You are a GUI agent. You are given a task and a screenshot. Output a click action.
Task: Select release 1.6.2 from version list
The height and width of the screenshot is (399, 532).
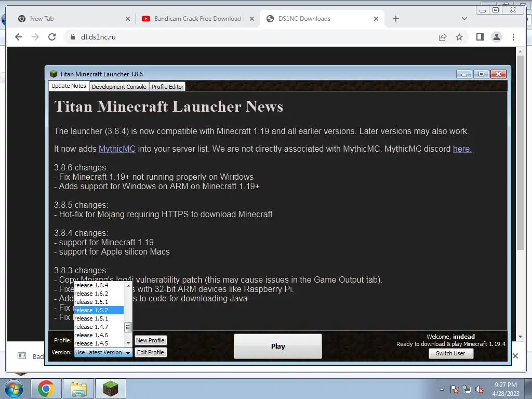99,294
